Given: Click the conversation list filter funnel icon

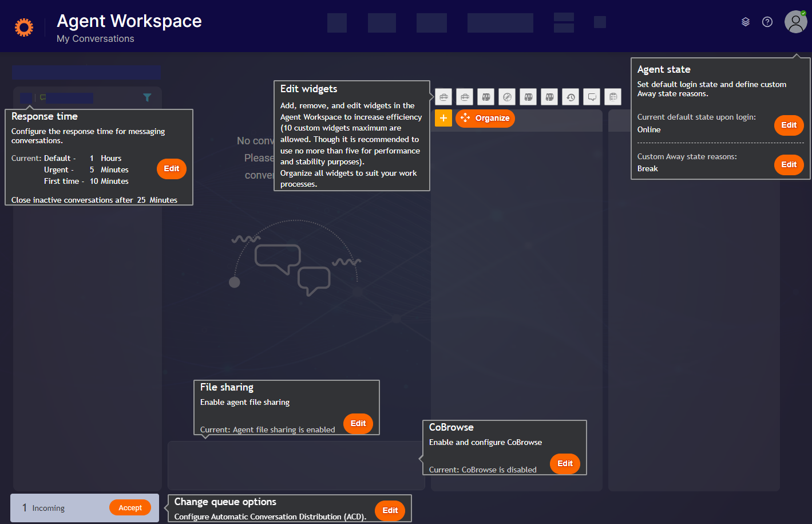Looking at the screenshot, I should pos(147,97).
